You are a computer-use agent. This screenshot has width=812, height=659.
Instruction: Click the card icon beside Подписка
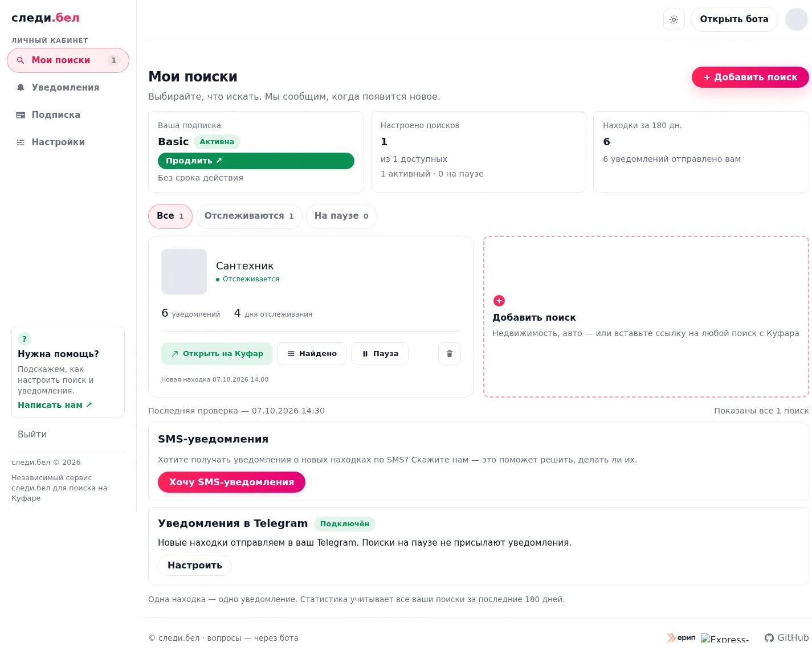[21, 115]
